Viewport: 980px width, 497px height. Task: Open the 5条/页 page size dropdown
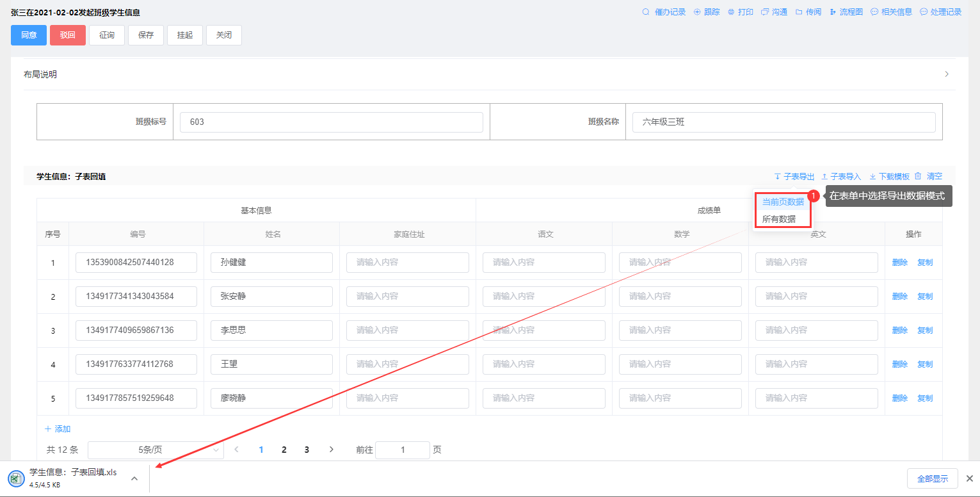156,450
